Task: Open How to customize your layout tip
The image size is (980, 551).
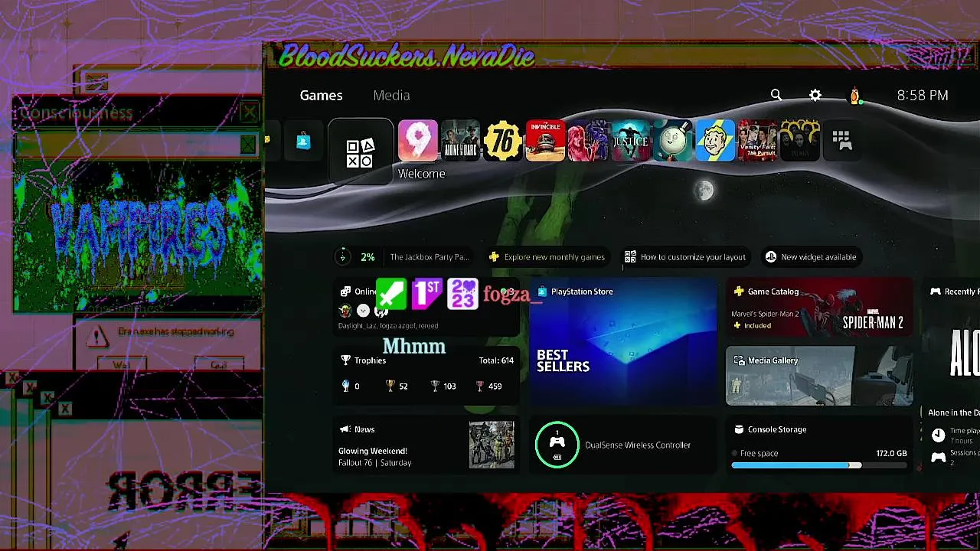Action: pos(684,257)
